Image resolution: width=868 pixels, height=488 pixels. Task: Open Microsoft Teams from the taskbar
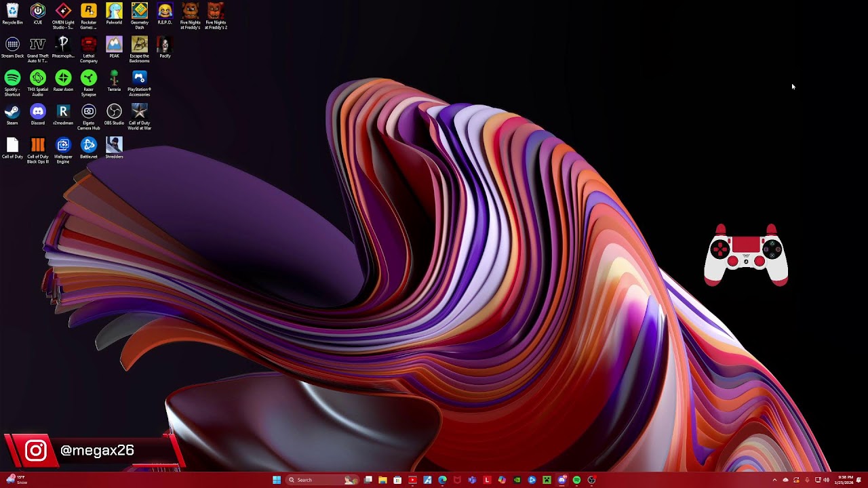pyautogui.click(x=472, y=480)
